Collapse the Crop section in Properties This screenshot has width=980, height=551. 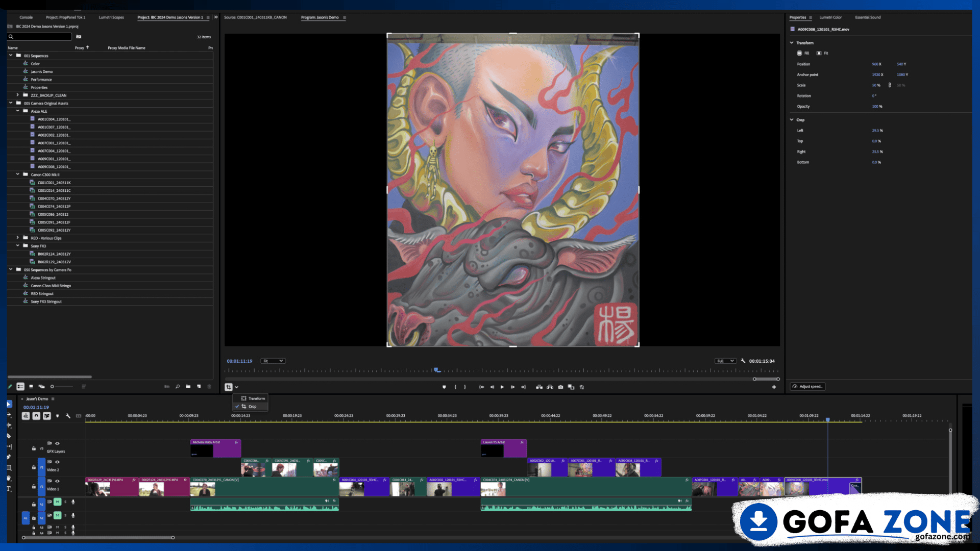[792, 120]
